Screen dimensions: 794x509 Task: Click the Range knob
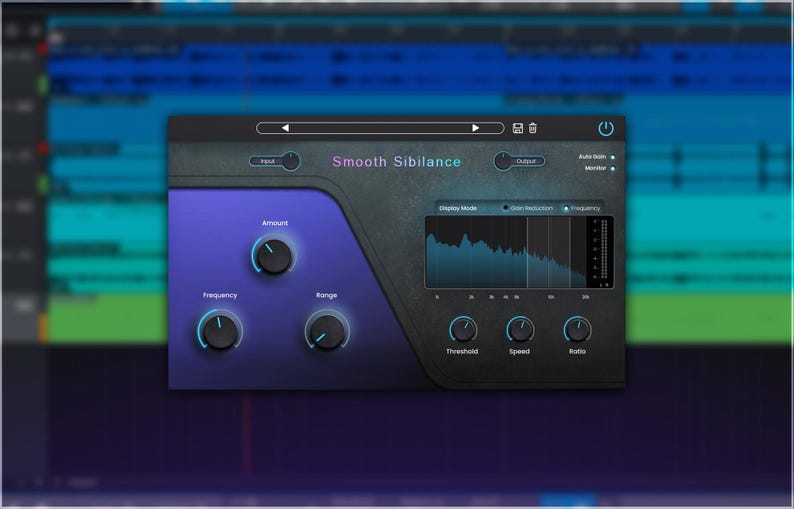click(327, 330)
